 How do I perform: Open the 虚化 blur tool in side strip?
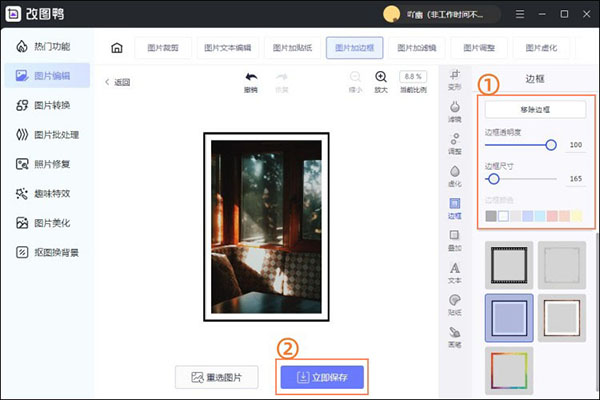point(455,175)
